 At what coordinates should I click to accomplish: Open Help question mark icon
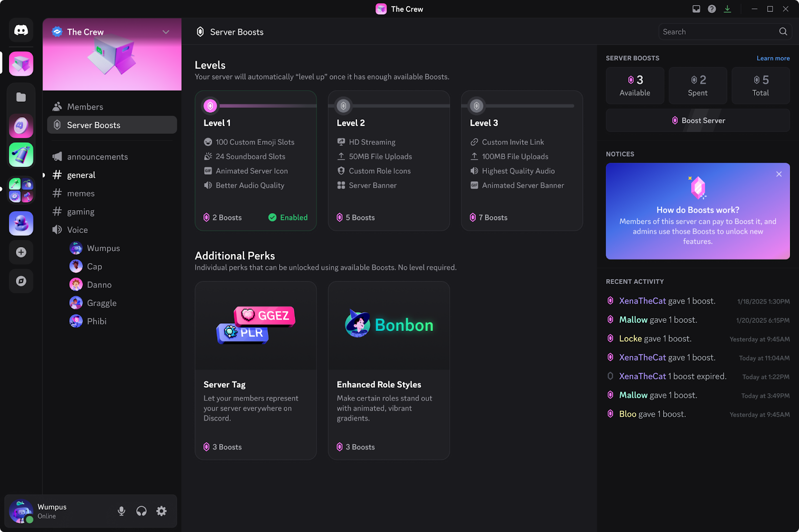(x=712, y=9)
